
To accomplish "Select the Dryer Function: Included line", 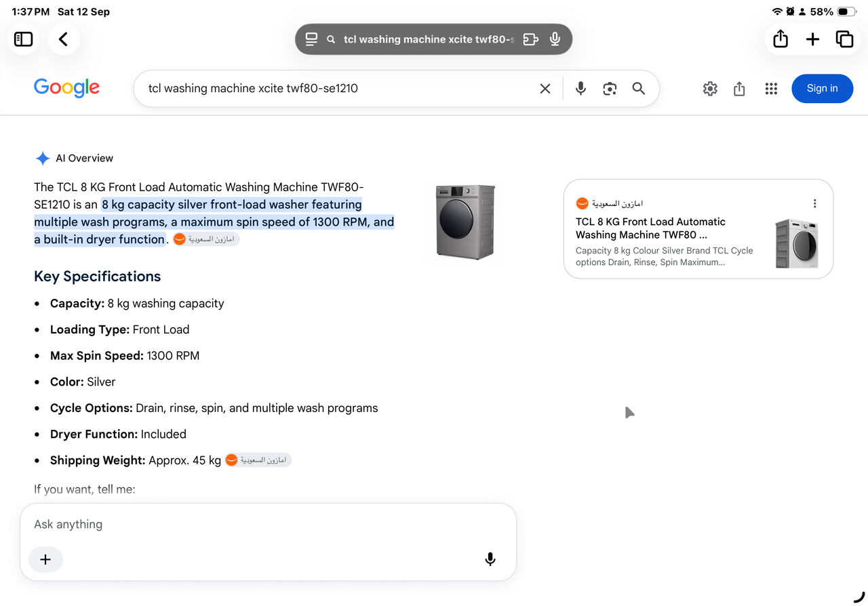I will [x=118, y=435].
